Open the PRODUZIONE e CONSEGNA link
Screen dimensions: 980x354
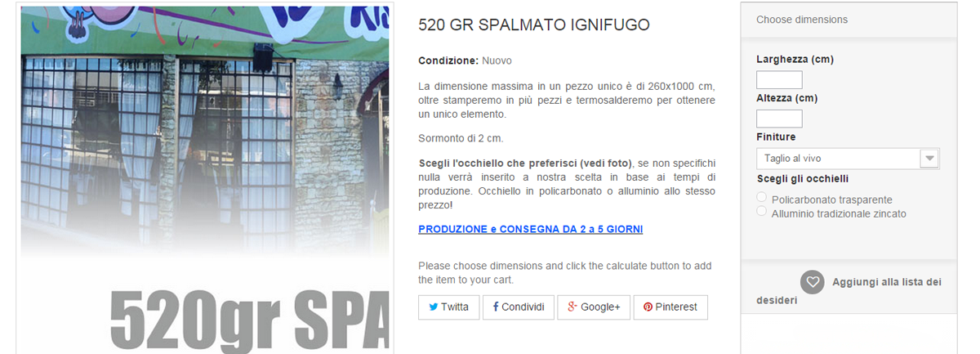530,229
